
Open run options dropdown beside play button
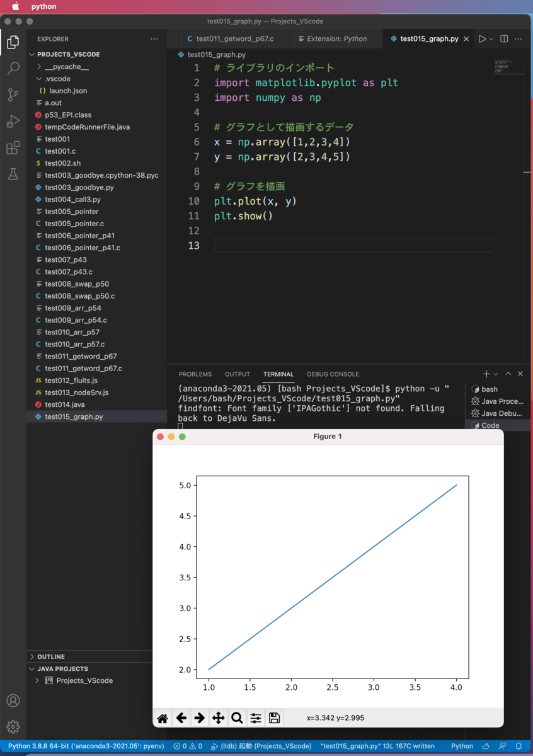tap(491, 39)
